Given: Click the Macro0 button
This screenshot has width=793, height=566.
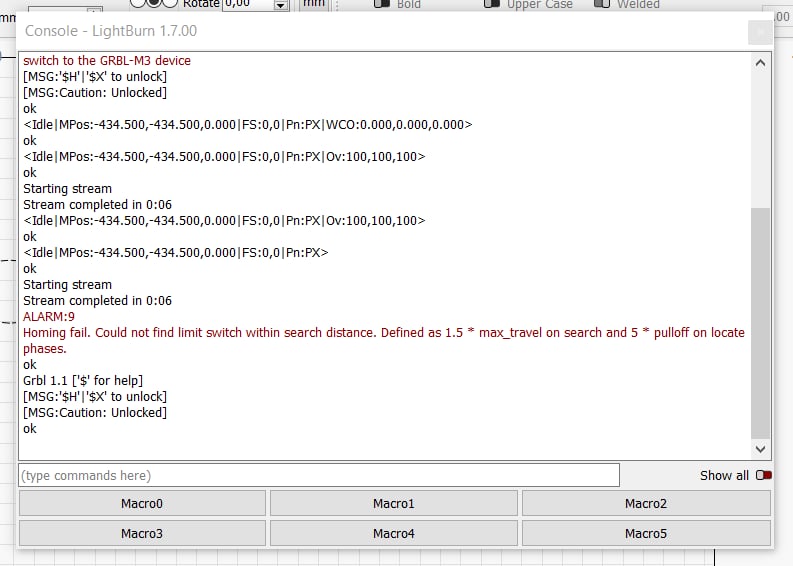Looking at the screenshot, I should point(142,504).
